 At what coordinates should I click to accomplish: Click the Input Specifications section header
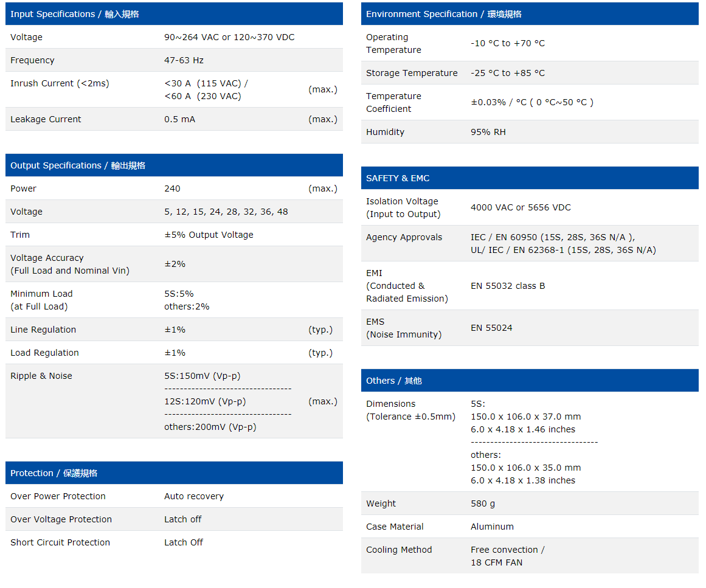tap(75, 14)
